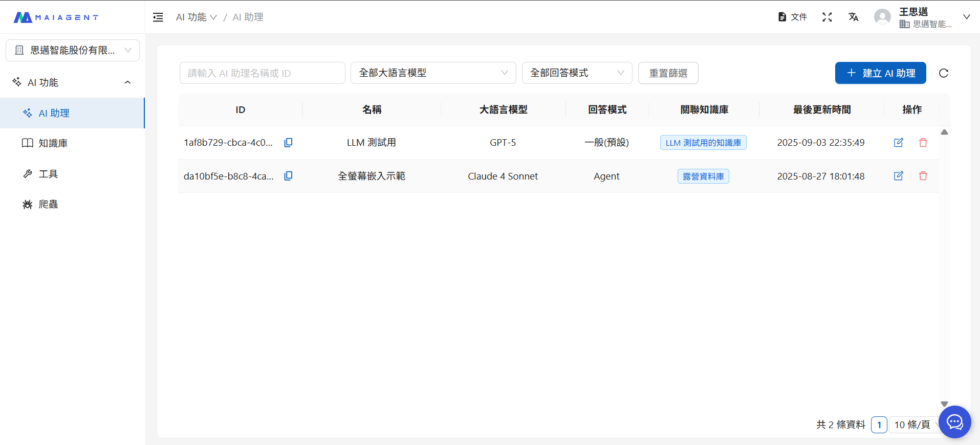The height and width of the screenshot is (445, 980).
Task: Open the language translation switcher
Action: 853,17
